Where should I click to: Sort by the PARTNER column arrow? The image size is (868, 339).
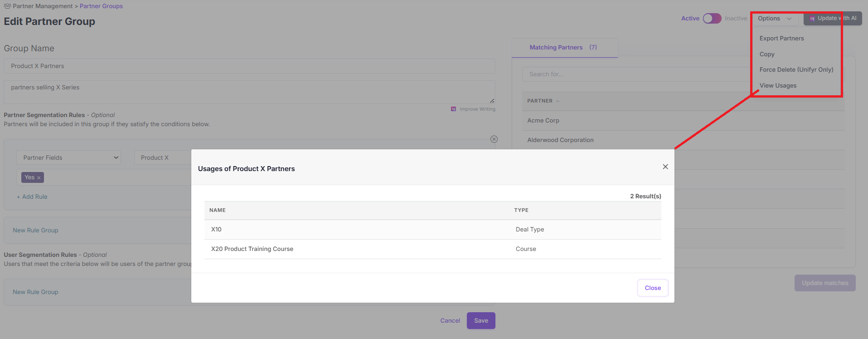point(558,101)
